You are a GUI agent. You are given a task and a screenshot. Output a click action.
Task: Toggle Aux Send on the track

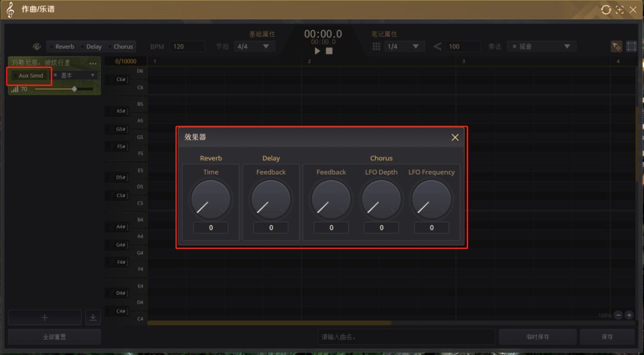tap(30, 76)
